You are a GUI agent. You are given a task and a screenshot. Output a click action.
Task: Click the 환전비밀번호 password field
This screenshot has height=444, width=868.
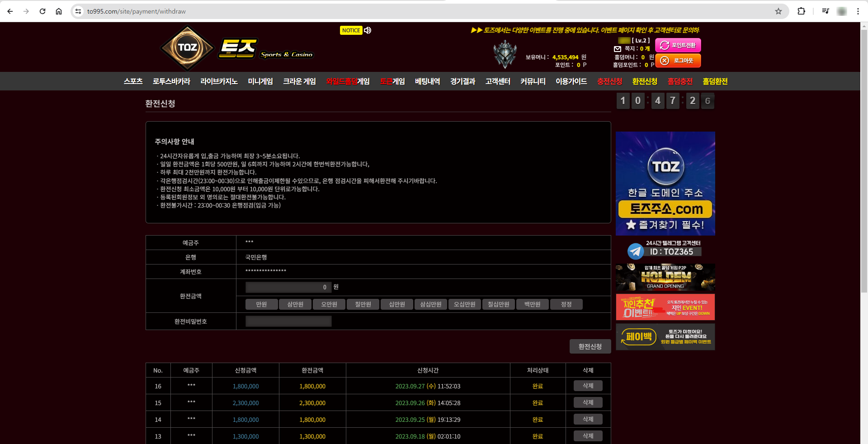[x=288, y=321]
